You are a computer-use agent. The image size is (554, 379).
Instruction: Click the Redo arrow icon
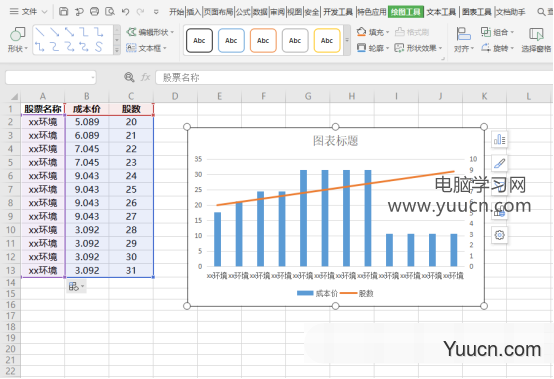(x=141, y=12)
